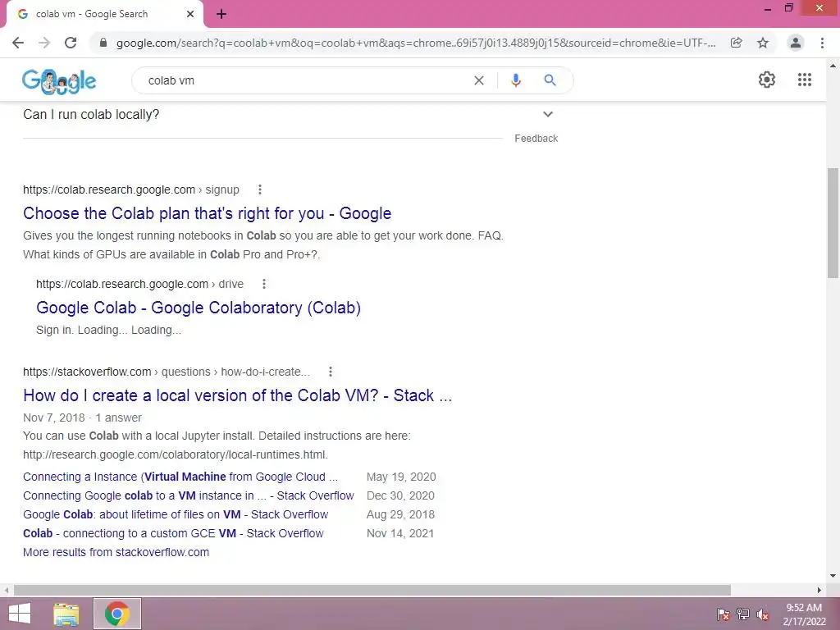This screenshot has height=630, width=840.
Task: Go to Google home via the doodle logo
Action: pos(59,81)
